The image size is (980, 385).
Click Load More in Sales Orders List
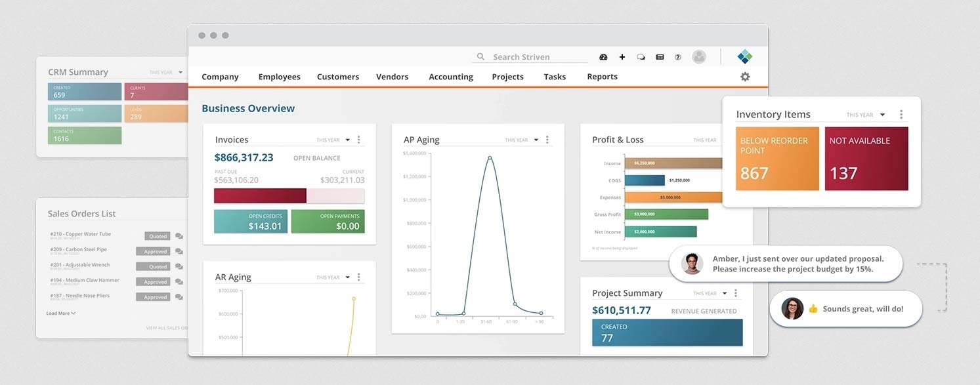point(61,314)
